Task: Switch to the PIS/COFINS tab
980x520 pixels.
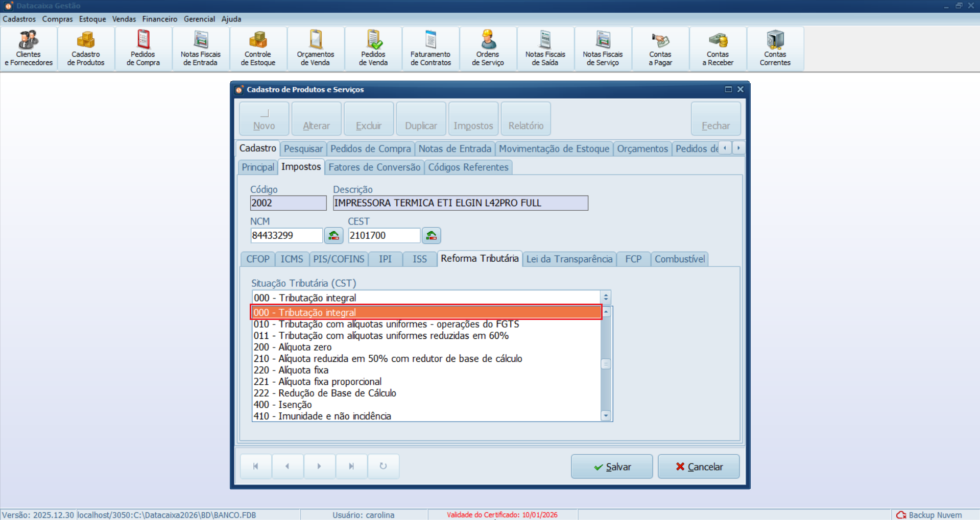Action: pyautogui.click(x=339, y=259)
